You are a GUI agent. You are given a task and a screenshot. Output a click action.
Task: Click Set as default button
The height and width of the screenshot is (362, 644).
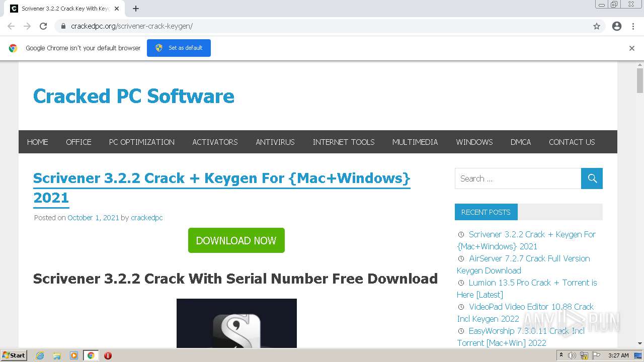tap(179, 48)
